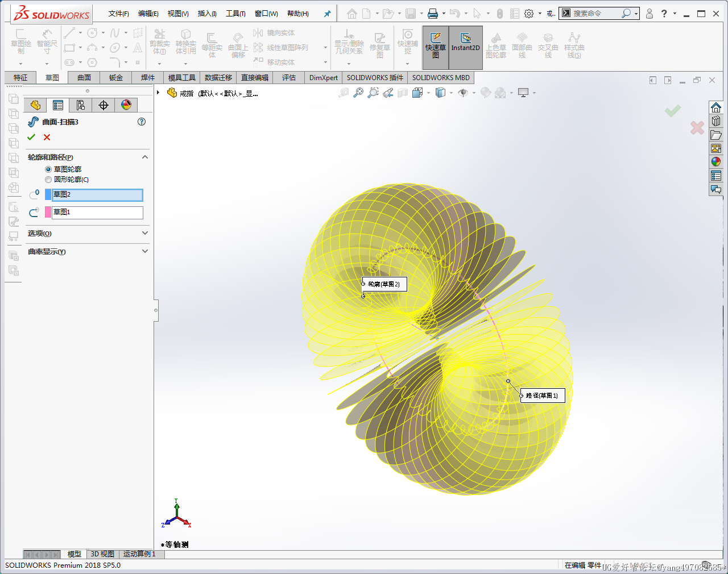Viewport: 728px width, 574px height.
Task: Select 圆形轮廓 radio option
Action: [48, 180]
